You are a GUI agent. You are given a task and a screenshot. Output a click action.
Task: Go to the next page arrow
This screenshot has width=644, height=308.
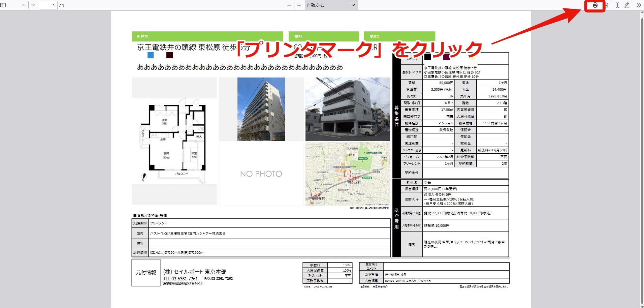pos(33,5)
